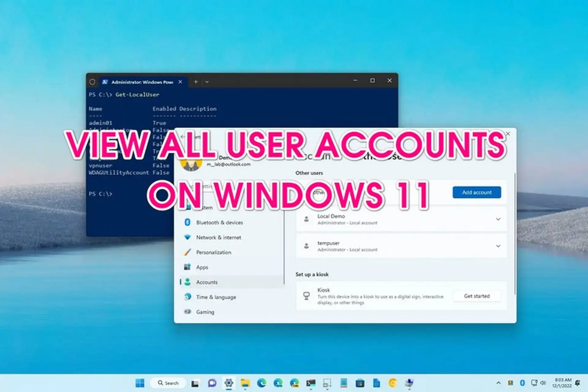The image size is (588, 392).
Task: Open Microsoft Store from the taskbar
Action: coord(360,383)
